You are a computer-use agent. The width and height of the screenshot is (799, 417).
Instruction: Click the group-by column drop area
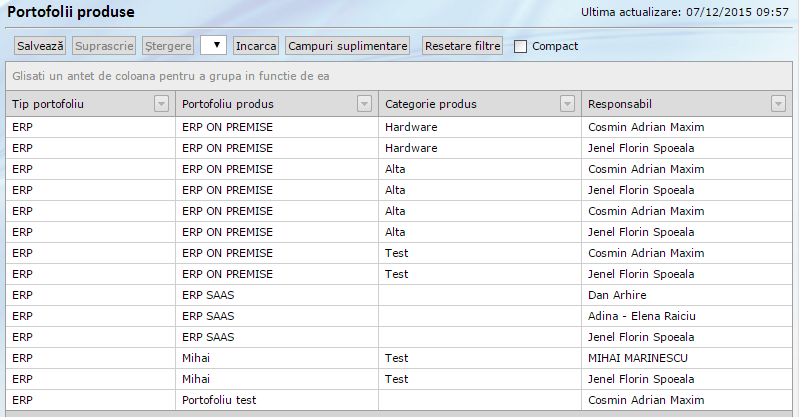(399, 76)
